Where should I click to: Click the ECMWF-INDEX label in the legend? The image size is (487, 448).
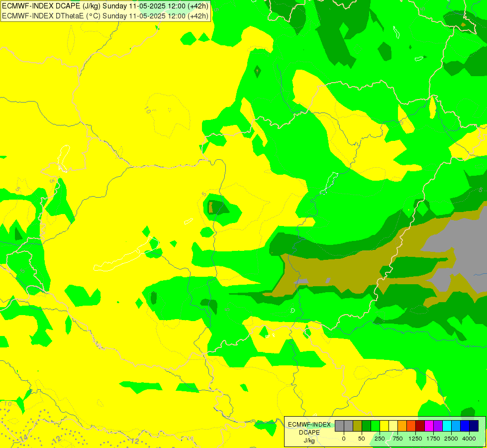tap(309, 425)
